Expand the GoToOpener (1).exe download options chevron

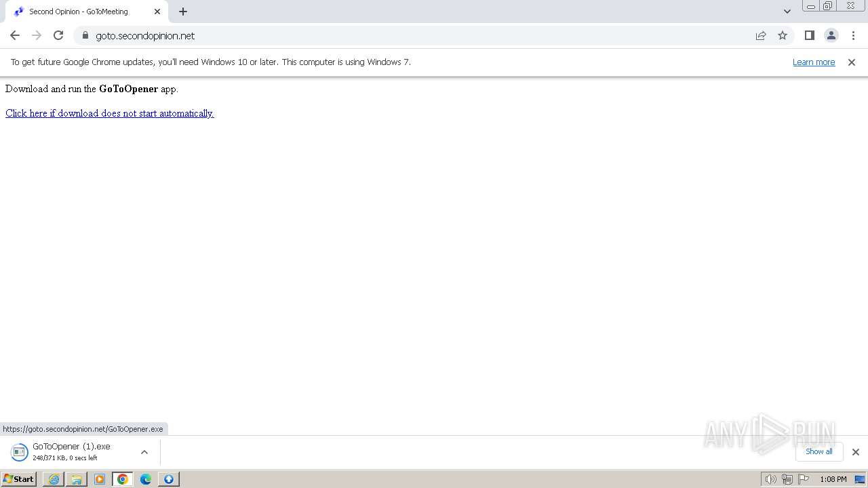click(144, 452)
